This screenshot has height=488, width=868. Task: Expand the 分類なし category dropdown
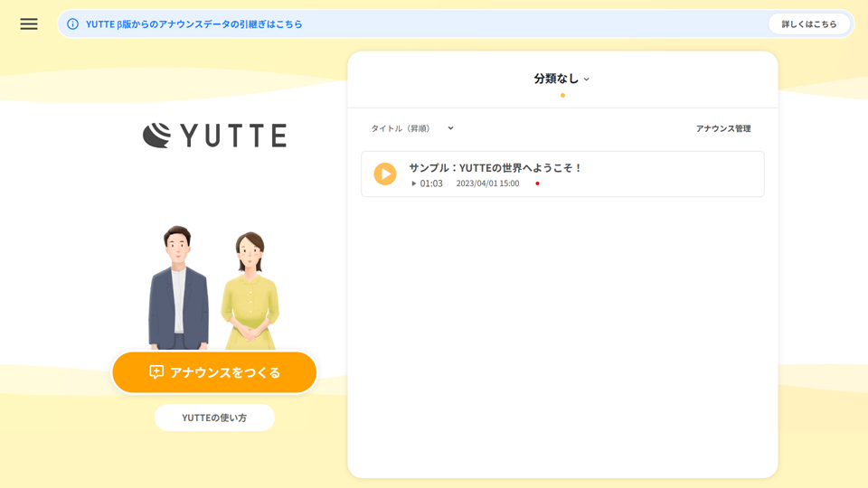click(556, 79)
